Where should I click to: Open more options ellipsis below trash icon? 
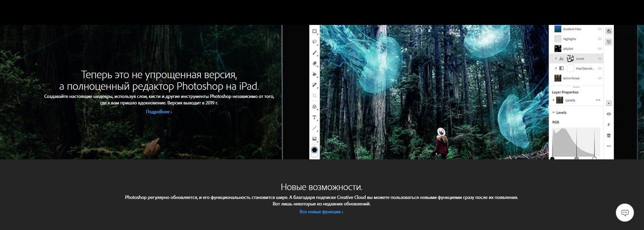pos(608,146)
